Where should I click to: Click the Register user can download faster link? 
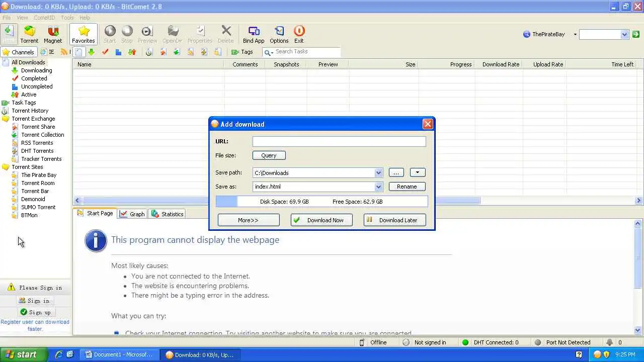tap(35, 325)
